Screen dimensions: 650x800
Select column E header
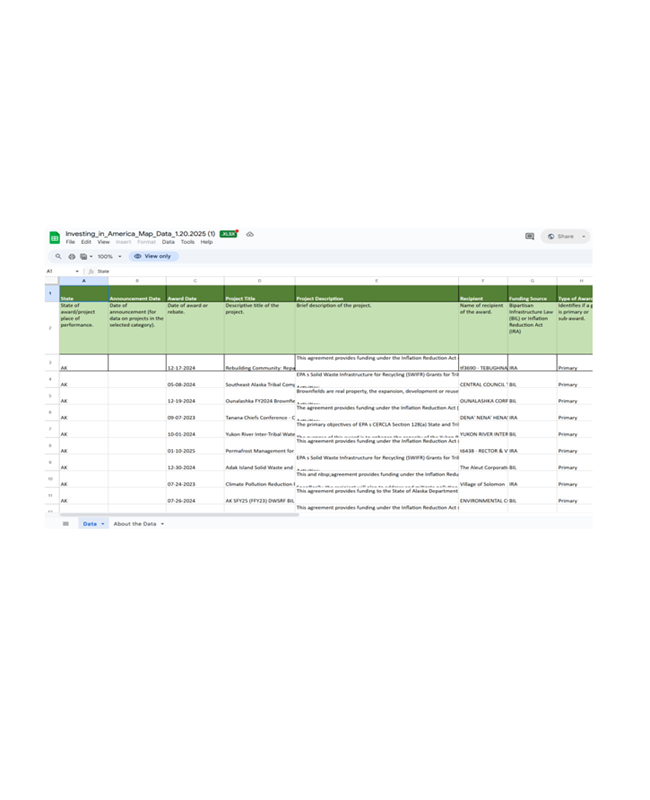click(x=376, y=281)
